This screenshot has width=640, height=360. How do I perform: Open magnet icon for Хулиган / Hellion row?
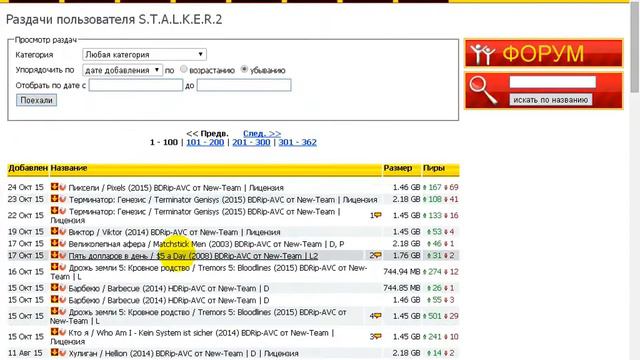click(x=62, y=352)
